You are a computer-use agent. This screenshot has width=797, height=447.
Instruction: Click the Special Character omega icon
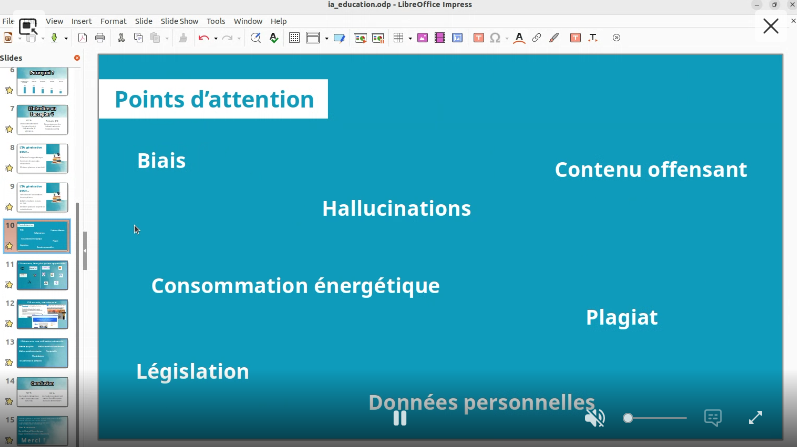[495, 38]
